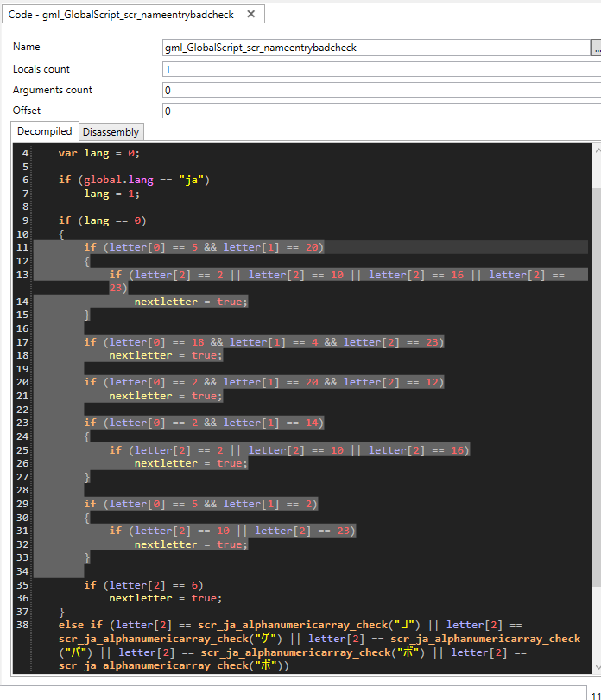The height and width of the screenshot is (700, 601).
Task: Click line 20 'letter[0] == 2 && letter[1] == 20'
Action: [213, 382]
